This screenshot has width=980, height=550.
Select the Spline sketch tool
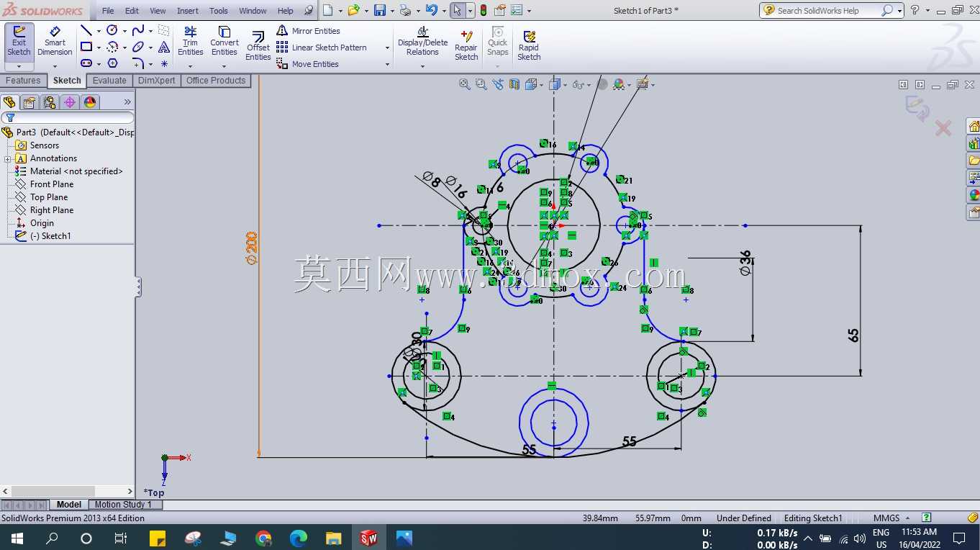[138, 30]
